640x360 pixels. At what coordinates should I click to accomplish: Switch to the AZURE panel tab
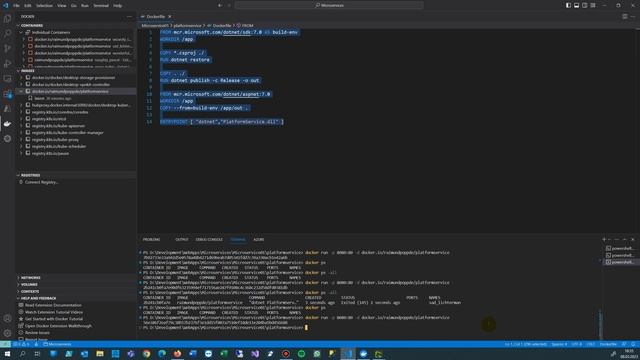(258, 240)
